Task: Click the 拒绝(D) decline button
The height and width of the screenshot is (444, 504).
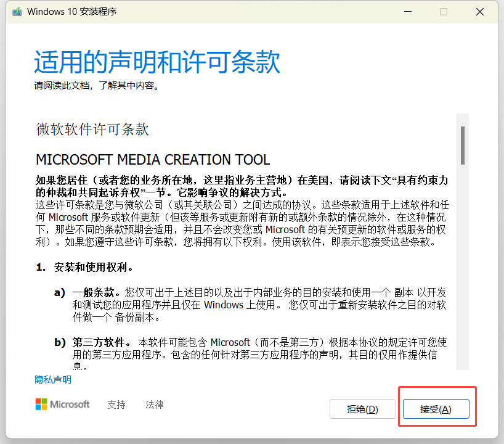Action: pyautogui.click(x=362, y=409)
